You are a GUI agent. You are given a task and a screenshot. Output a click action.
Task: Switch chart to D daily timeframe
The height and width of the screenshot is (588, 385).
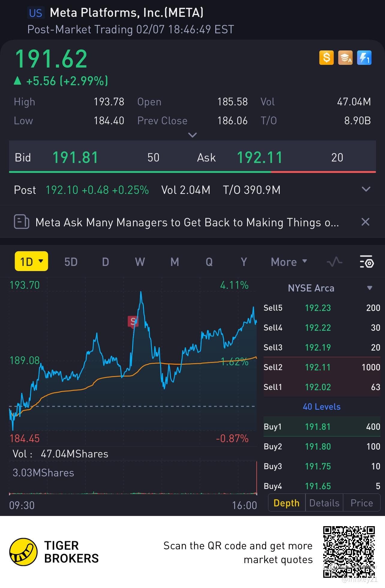(x=106, y=262)
